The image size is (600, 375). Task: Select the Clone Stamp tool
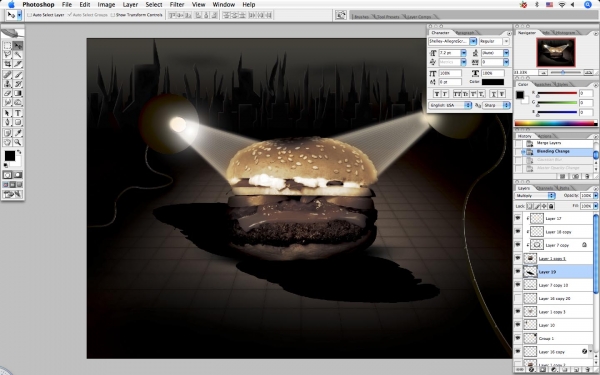pos(7,84)
